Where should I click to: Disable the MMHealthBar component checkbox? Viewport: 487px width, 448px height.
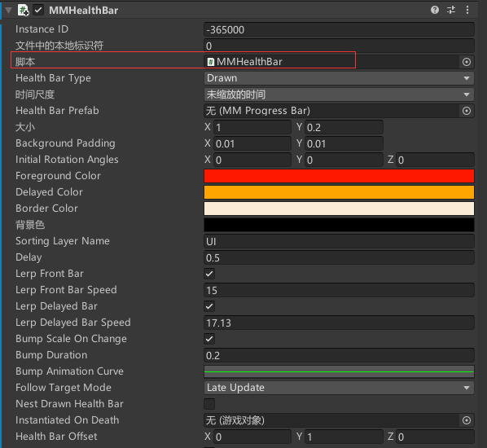(38, 10)
